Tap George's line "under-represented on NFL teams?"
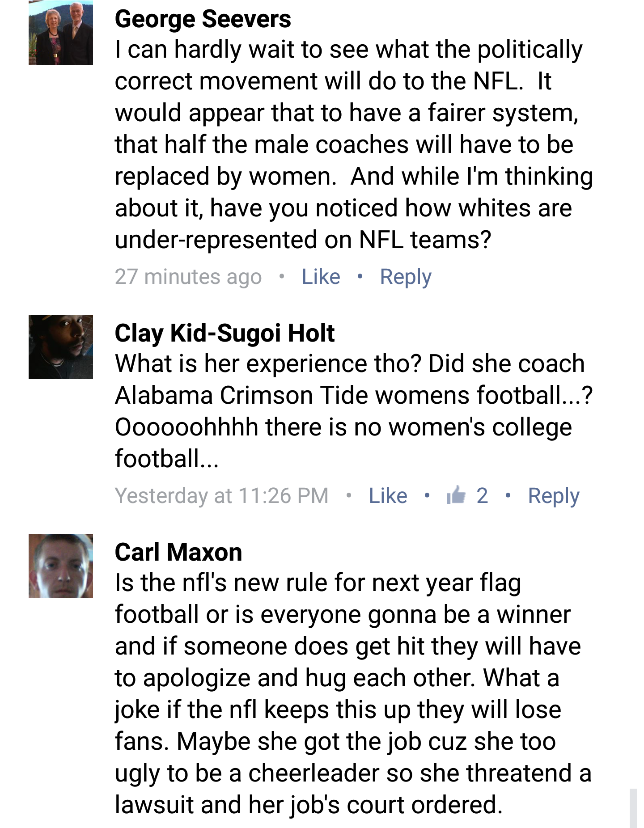The height and width of the screenshot is (828, 644). click(x=303, y=240)
